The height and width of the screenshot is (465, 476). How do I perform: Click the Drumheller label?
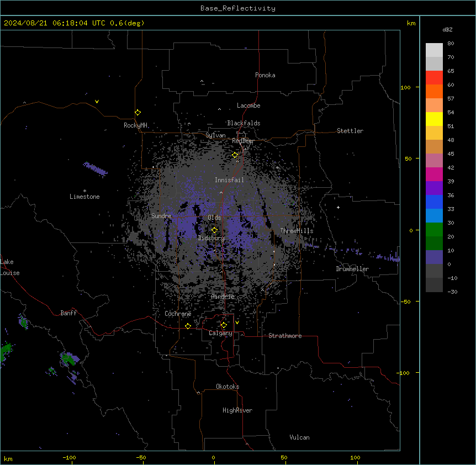(352, 269)
